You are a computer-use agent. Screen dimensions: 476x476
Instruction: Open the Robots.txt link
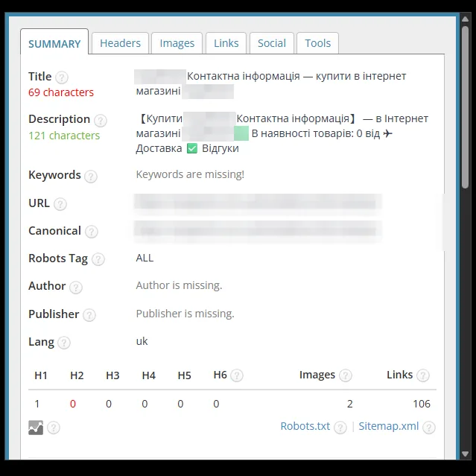(x=305, y=426)
